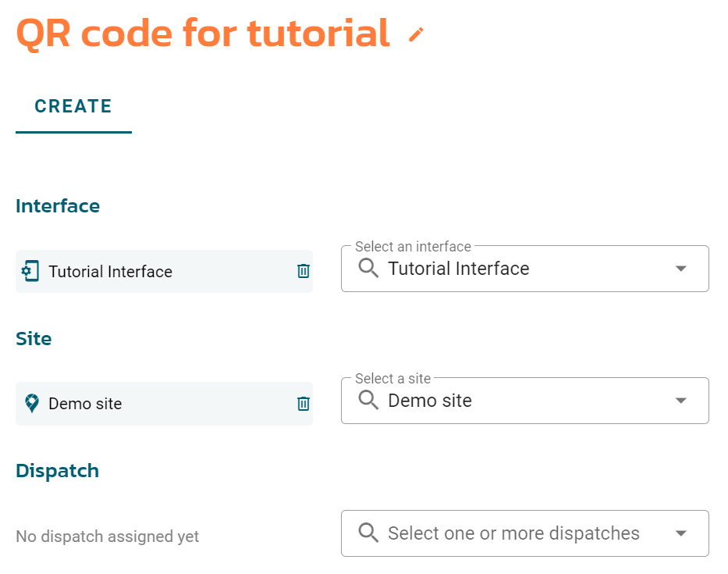Click the interface device icon

pyautogui.click(x=30, y=271)
